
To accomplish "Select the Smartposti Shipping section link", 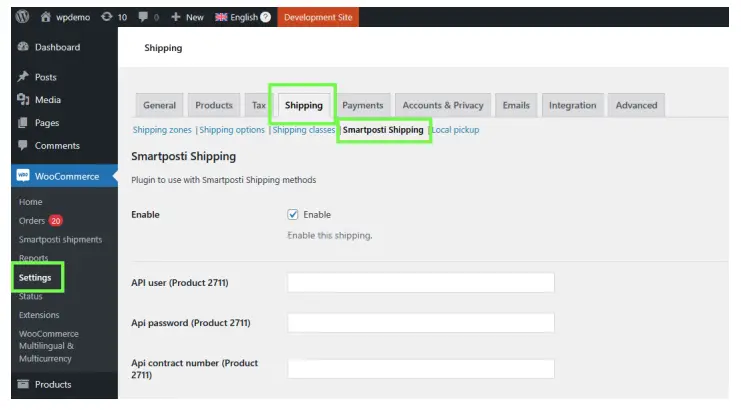I will [x=383, y=130].
